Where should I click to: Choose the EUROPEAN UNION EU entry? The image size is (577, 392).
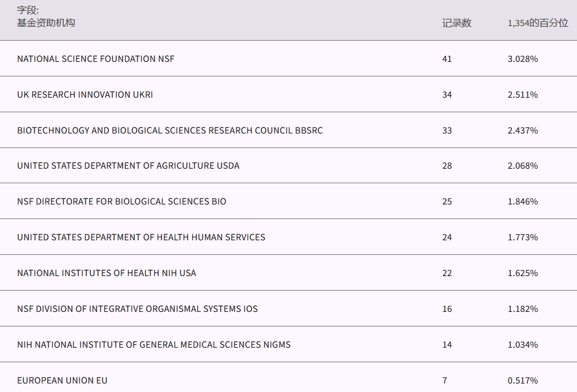[62, 380]
